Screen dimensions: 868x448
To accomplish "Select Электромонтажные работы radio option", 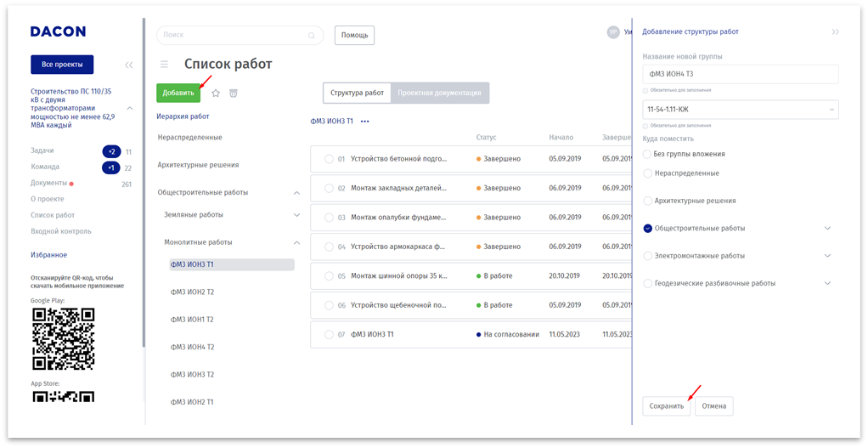I will coord(648,255).
